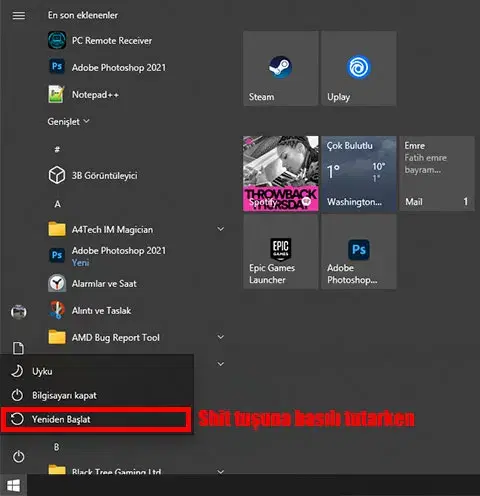Open Adobe Photoshop 2021 marked Yeni

[x=107, y=256]
